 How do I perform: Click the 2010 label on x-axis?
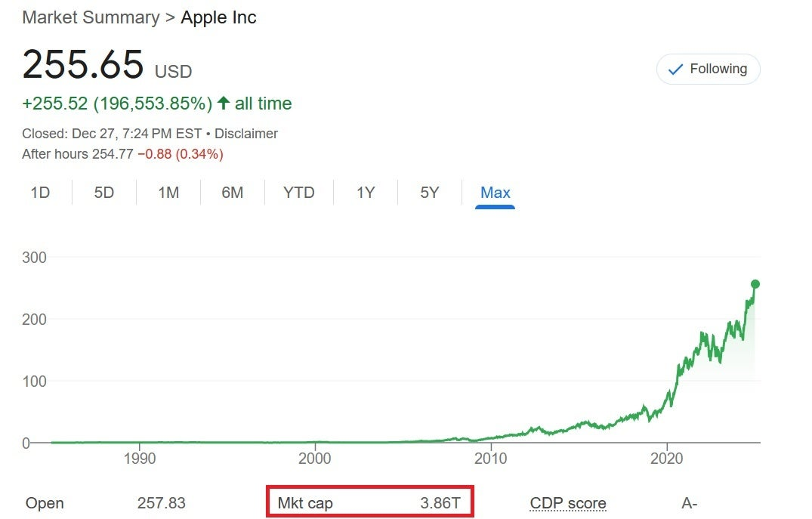click(491, 458)
